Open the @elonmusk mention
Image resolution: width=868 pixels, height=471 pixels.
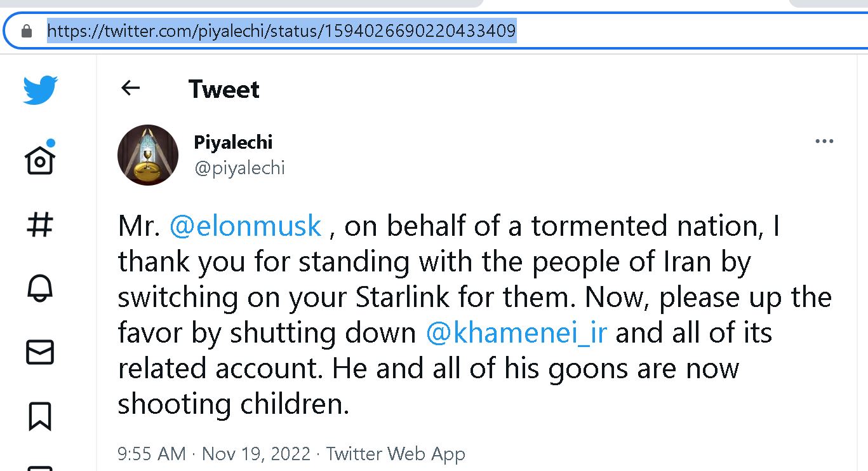pyautogui.click(x=246, y=227)
